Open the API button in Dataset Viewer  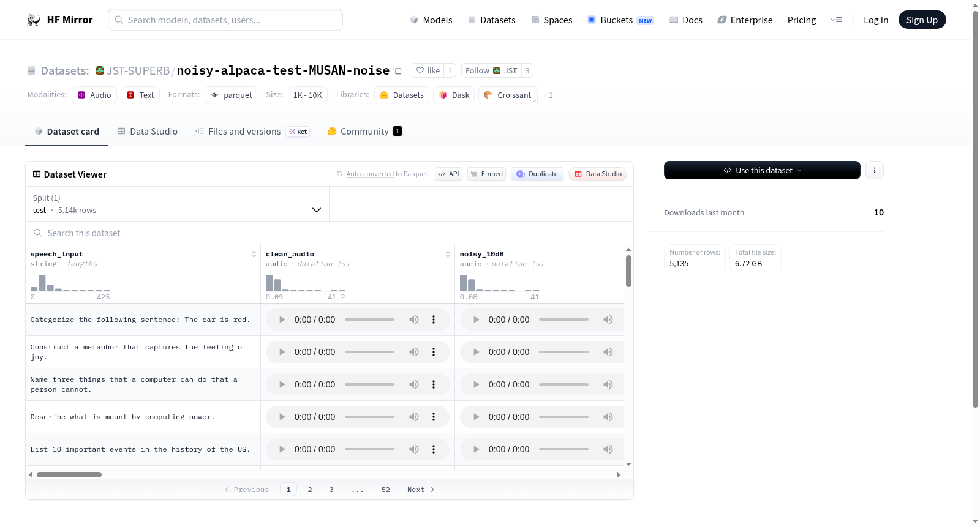[448, 174]
